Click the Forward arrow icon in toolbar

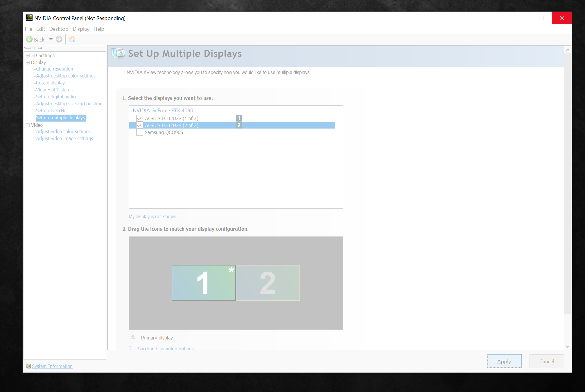point(59,39)
